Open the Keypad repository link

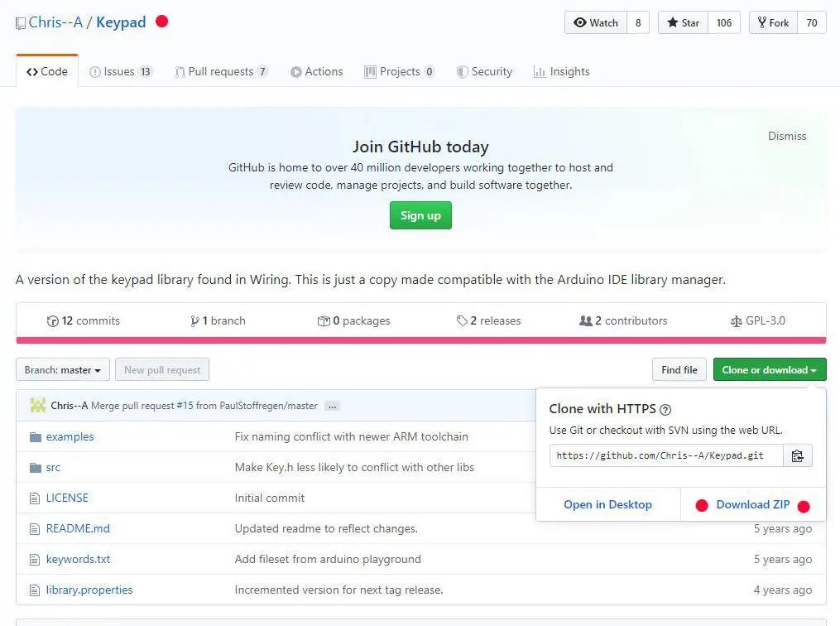pyautogui.click(x=121, y=22)
